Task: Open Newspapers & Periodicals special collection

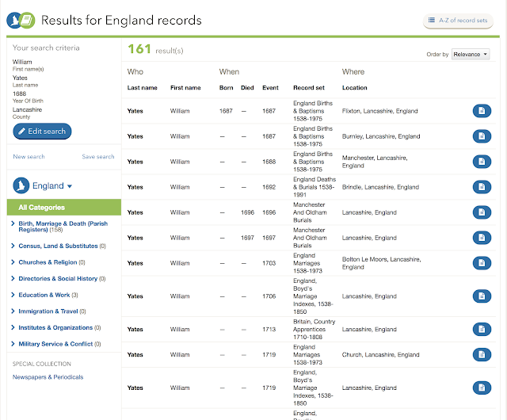Action: (48, 377)
